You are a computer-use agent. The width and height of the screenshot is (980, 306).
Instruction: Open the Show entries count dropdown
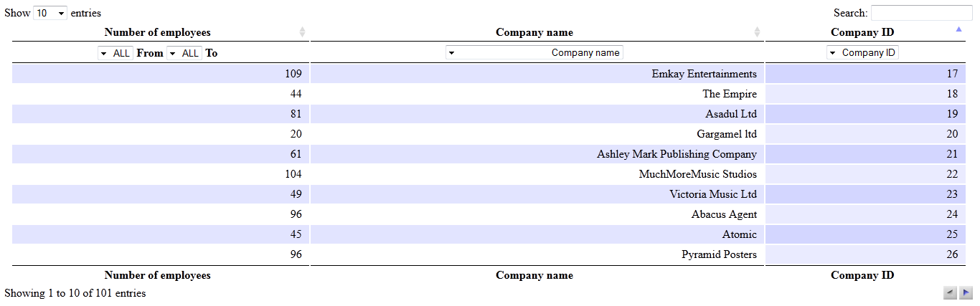[50, 13]
